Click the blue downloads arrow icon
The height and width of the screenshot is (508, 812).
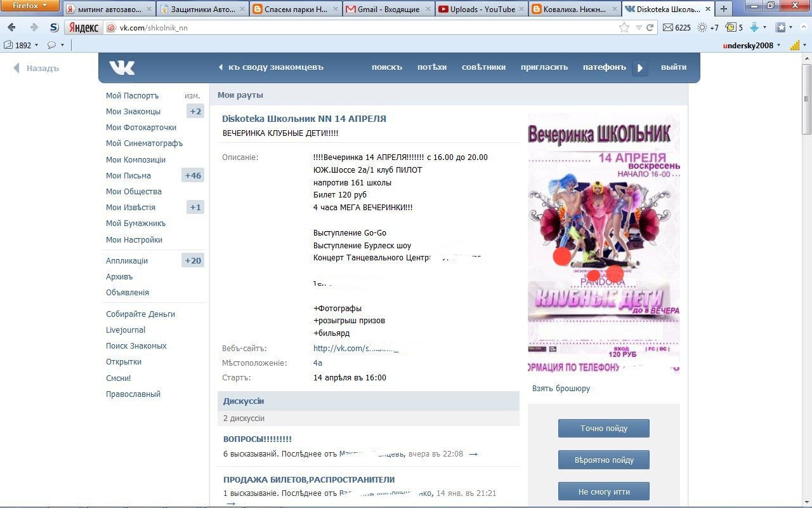click(x=754, y=28)
